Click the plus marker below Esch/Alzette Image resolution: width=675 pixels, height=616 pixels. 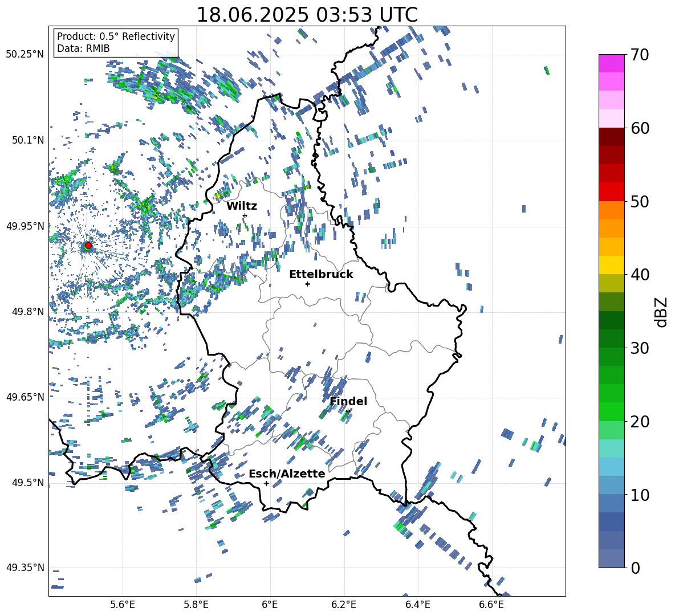point(266,483)
